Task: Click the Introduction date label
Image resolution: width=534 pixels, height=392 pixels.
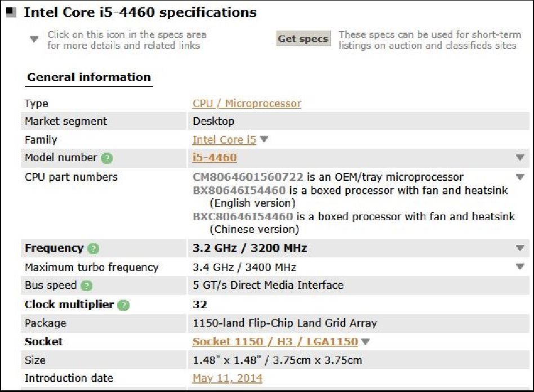Action: point(69,378)
